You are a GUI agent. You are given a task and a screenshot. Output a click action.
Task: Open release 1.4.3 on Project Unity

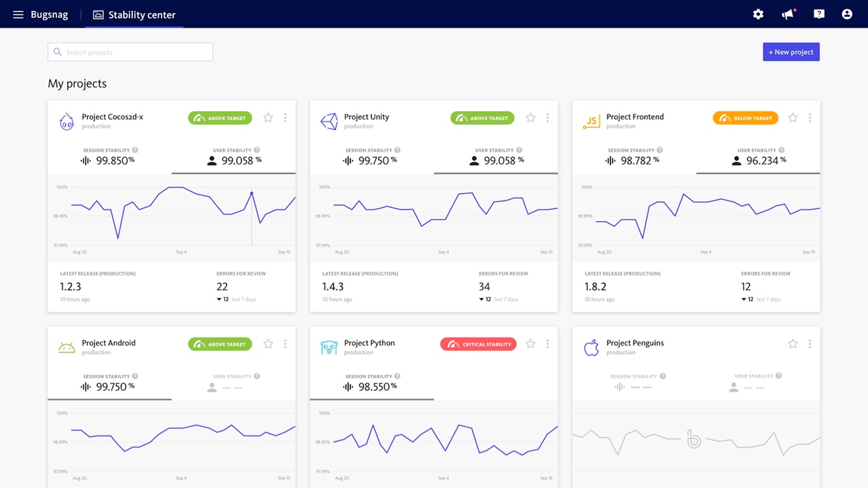coord(333,287)
